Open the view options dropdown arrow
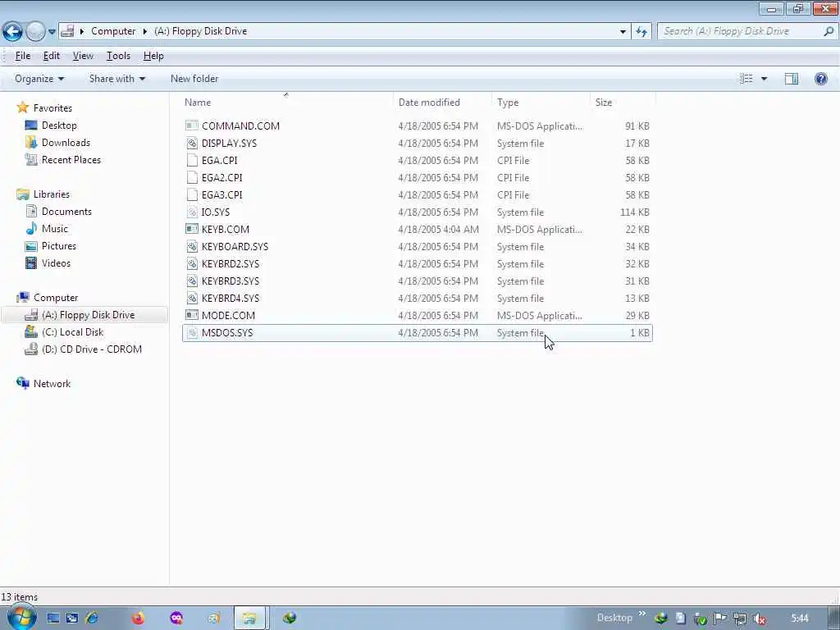Viewport: 840px width, 630px height. pyautogui.click(x=764, y=79)
